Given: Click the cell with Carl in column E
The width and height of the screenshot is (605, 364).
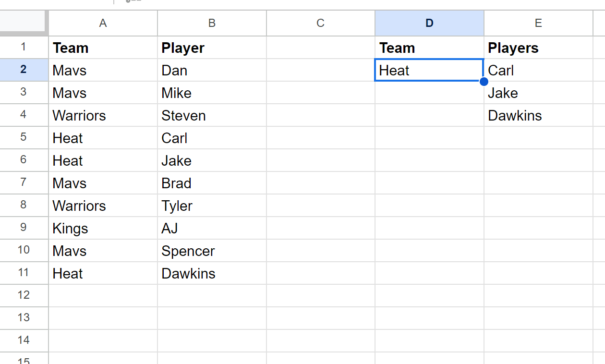Looking at the screenshot, I should click(x=538, y=70).
